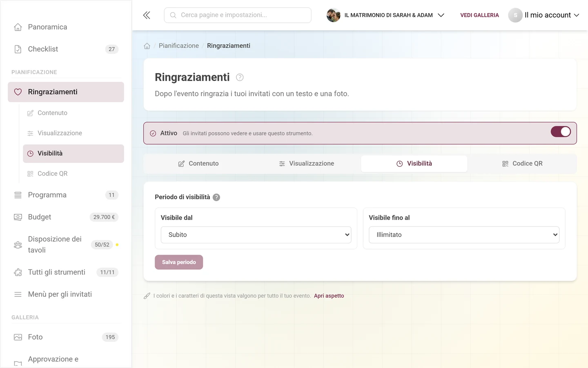The height and width of the screenshot is (368, 588).
Task: Click the search magnifier icon
Action: point(173,15)
